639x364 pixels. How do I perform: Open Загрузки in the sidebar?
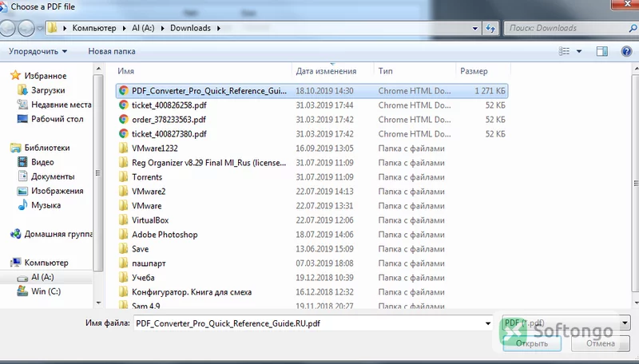click(x=48, y=90)
